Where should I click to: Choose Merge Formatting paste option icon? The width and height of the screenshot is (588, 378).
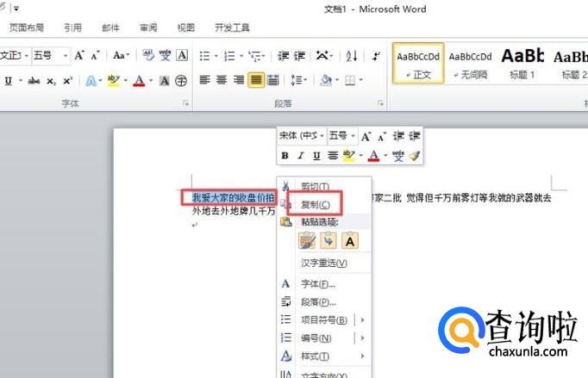(x=328, y=240)
